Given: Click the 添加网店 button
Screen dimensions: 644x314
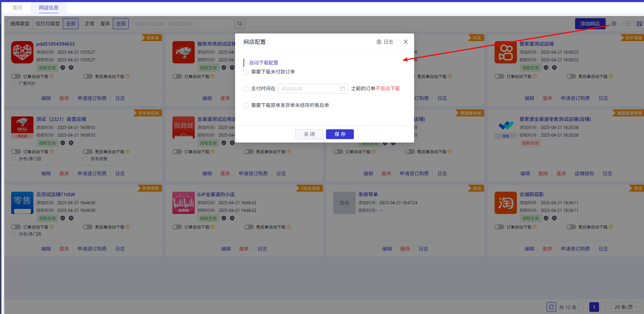Looking at the screenshot, I should 590,24.
